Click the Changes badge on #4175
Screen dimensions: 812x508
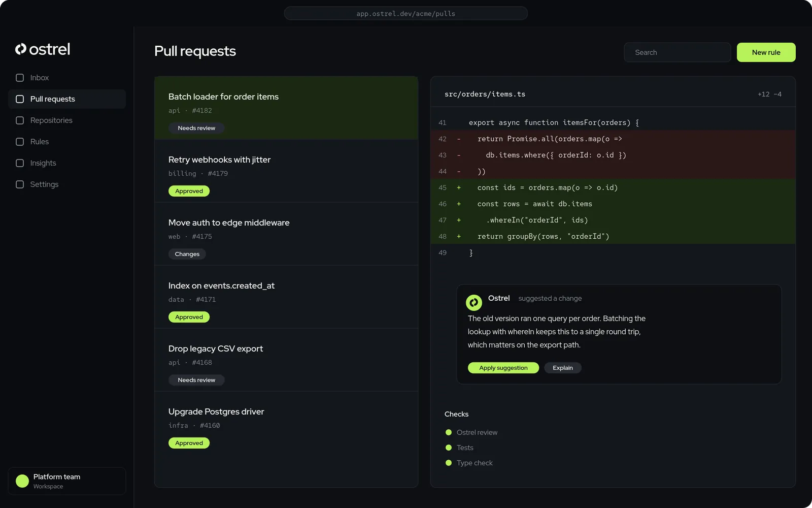click(x=187, y=254)
